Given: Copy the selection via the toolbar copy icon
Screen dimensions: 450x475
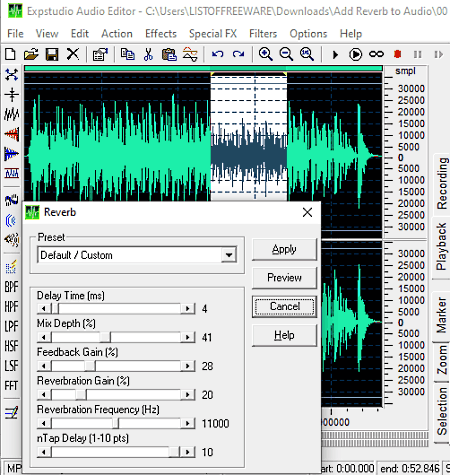Looking at the screenshot, I should 128,54.
